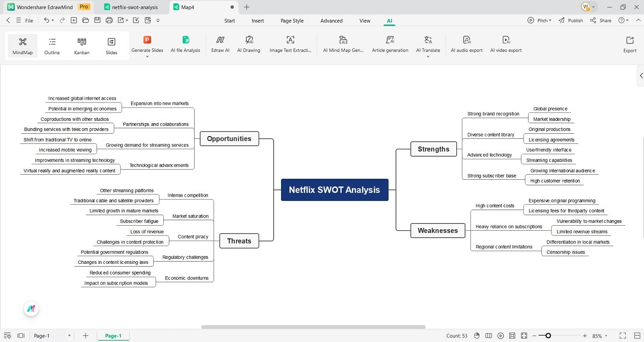Click the AI Translate icon
This screenshot has width=644, height=342.
tap(428, 40)
